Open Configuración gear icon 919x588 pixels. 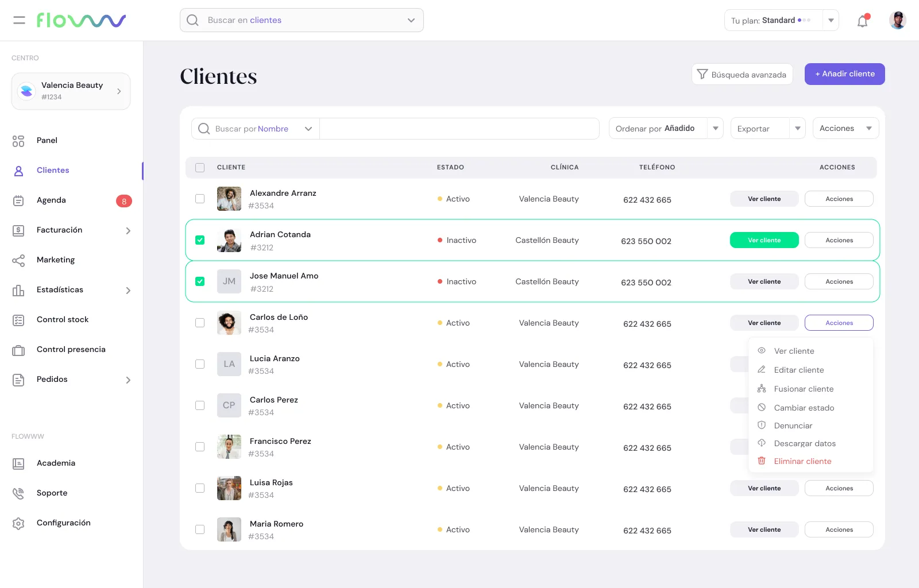click(18, 523)
